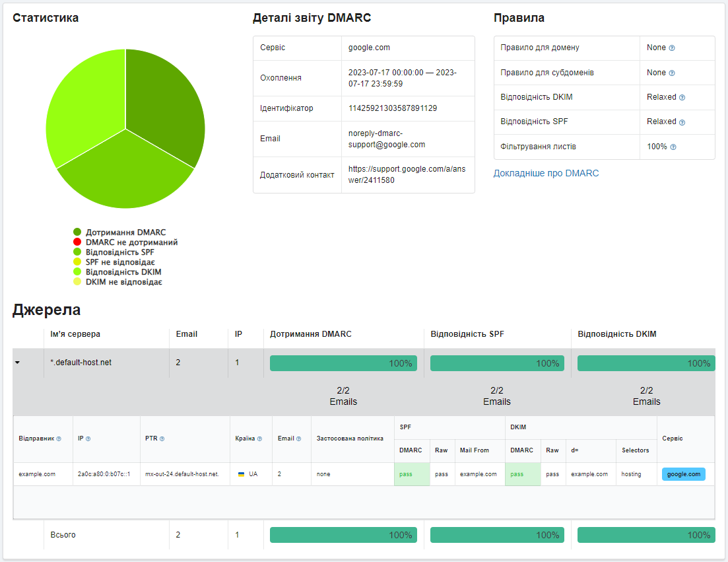Click help icon in IP detail column header
This screenshot has height=562, width=728.
88,439
